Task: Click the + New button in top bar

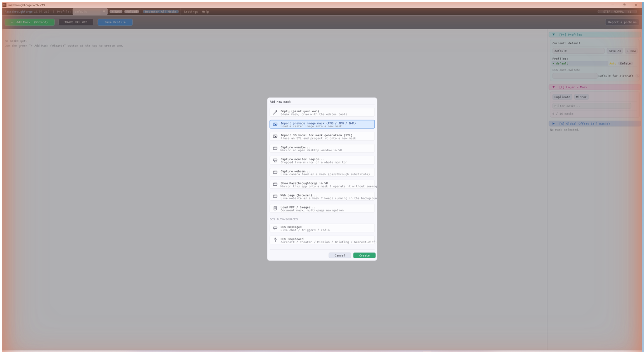Action: click(x=116, y=12)
